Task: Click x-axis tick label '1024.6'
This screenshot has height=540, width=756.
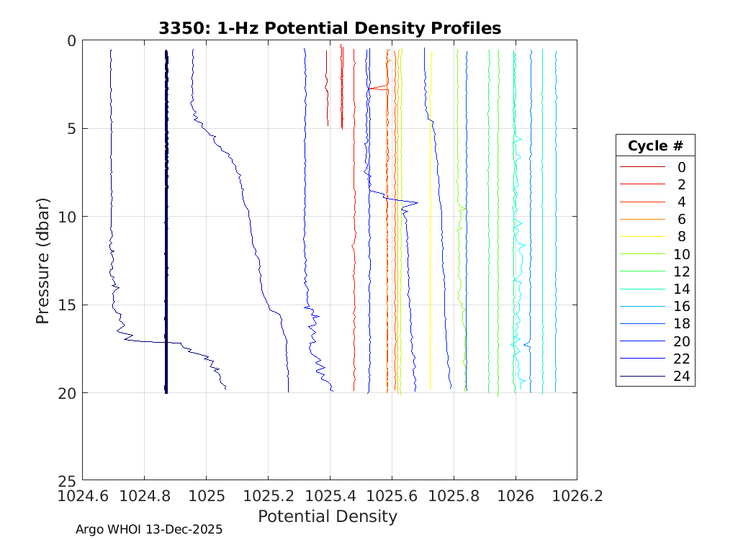Action: pos(82,496)
